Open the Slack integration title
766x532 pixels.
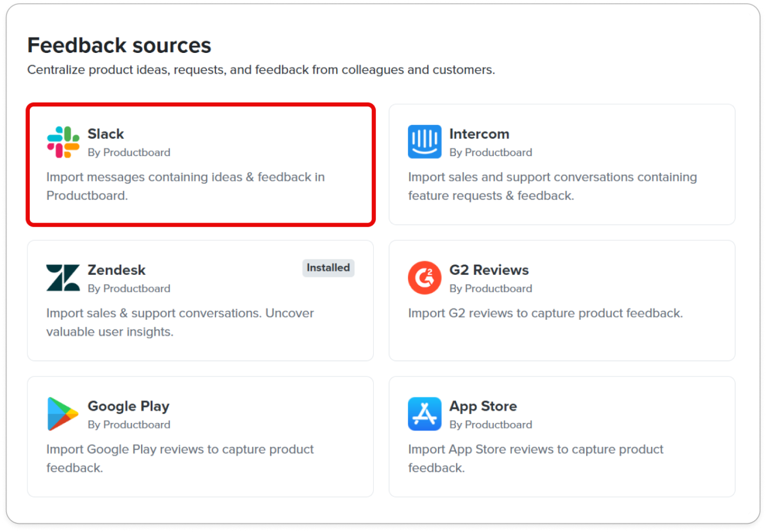point(106,134)
